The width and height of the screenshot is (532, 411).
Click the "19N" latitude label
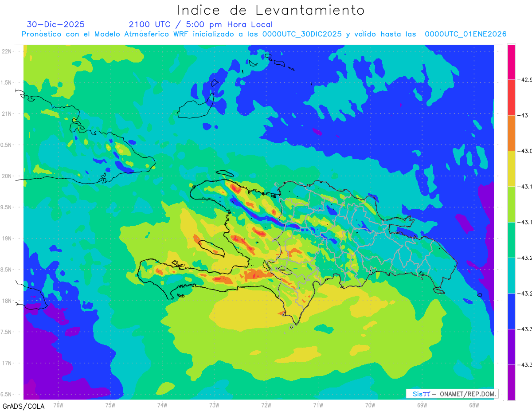pyautogui.click(x=7, y=239)
